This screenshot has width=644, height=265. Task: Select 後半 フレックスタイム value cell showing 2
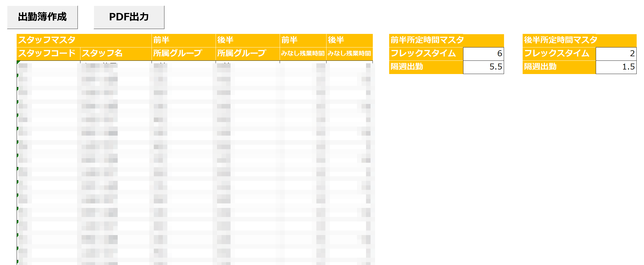pyautogui.click(x=616, y=54)
